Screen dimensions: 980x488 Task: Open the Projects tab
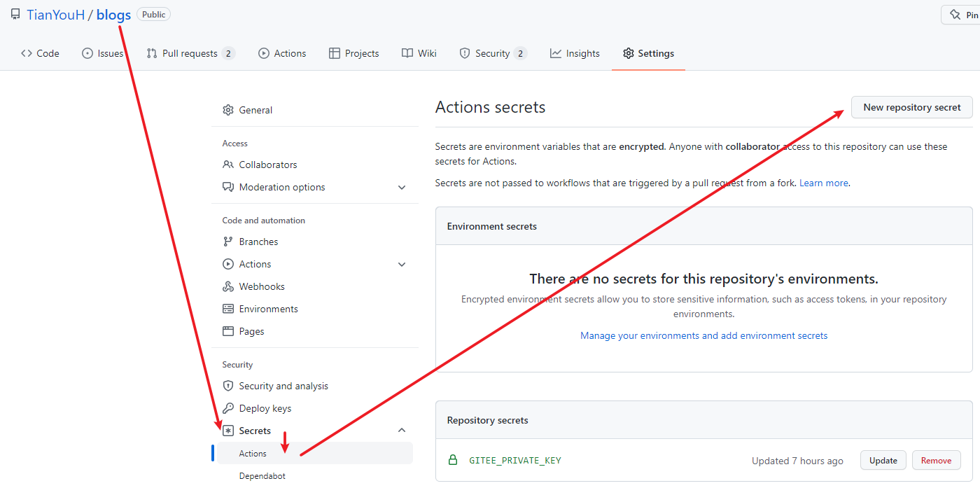point(354,53)
